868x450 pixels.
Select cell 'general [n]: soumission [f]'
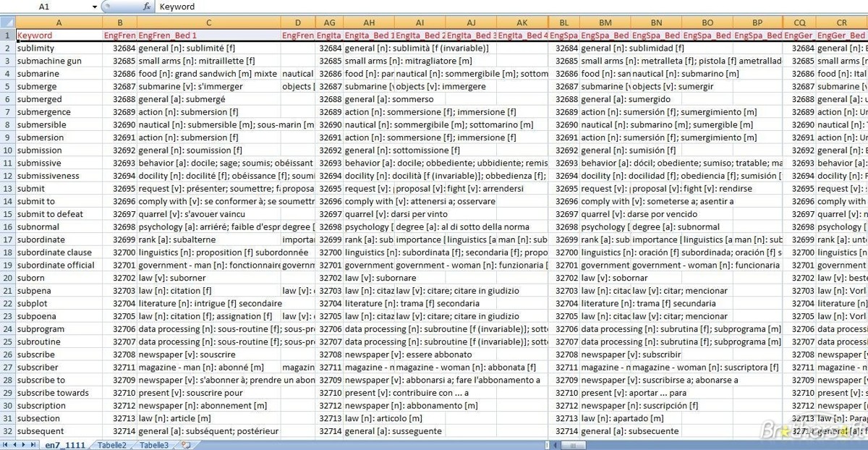point(208,150)
